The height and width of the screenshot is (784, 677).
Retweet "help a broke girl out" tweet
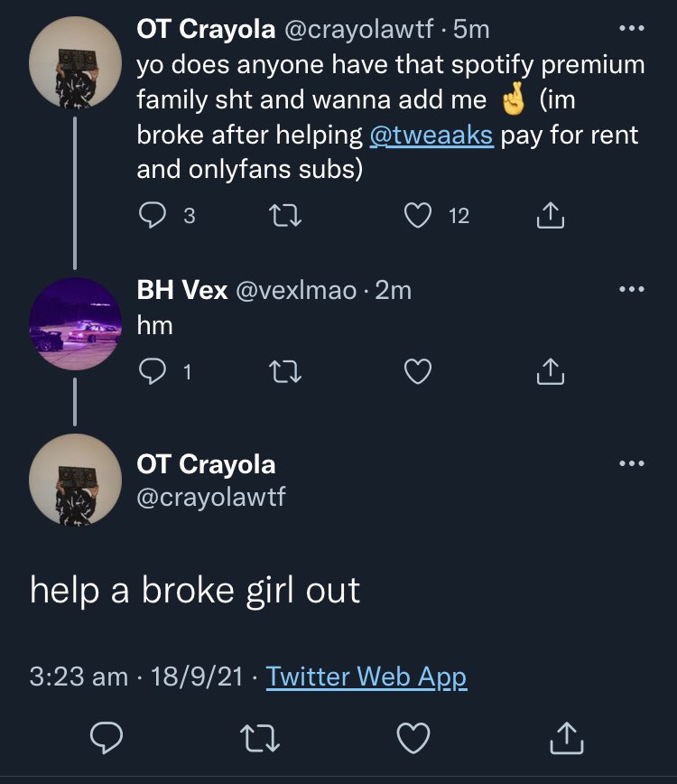tap(262, 739)
